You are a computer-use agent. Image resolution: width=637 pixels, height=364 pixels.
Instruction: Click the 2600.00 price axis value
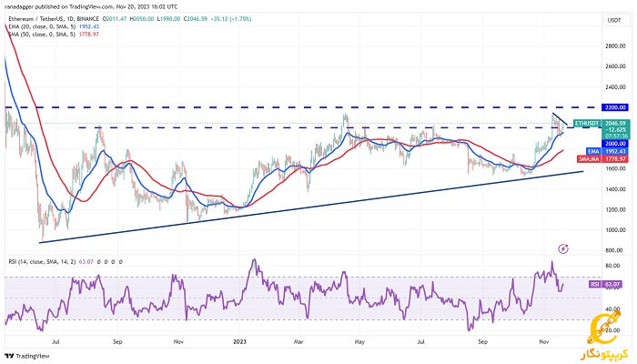pos(615,66)
